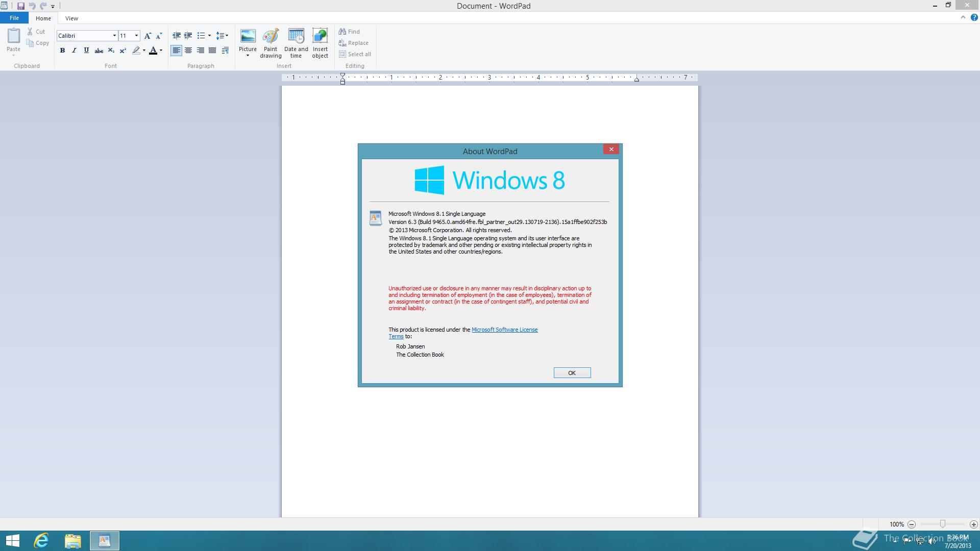Click the zoom in plus button
Screen dimensions: 980x551
(973, 524)
